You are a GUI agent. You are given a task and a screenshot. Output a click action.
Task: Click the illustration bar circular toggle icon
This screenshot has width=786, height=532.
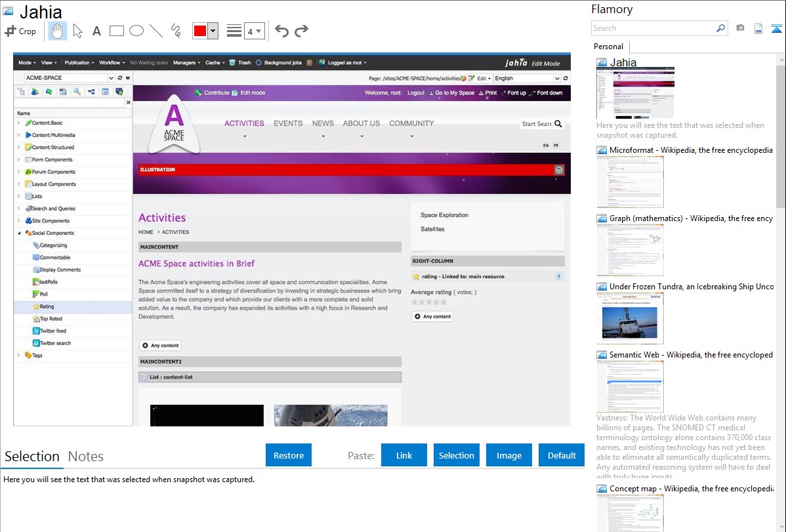coord(559,170)
